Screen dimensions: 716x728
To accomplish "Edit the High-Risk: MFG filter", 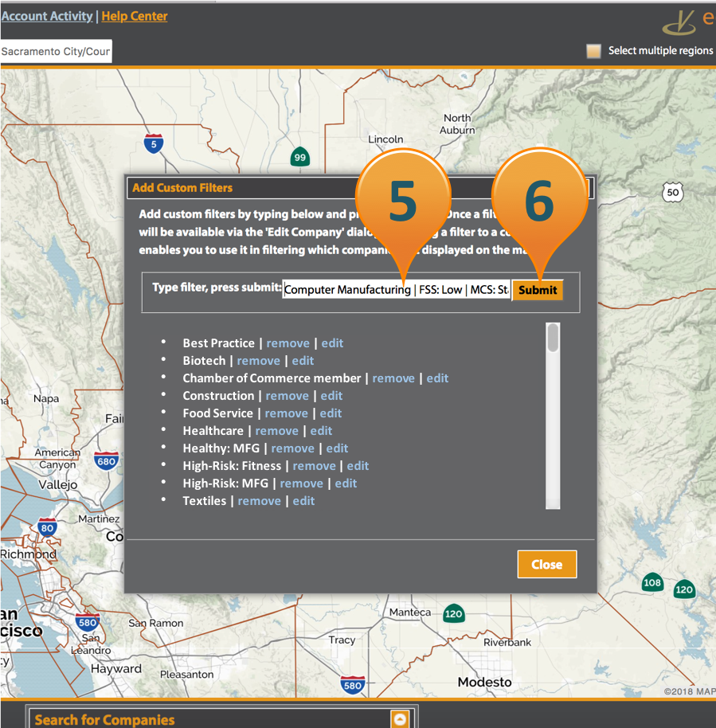I will click(x=346, y=483).
